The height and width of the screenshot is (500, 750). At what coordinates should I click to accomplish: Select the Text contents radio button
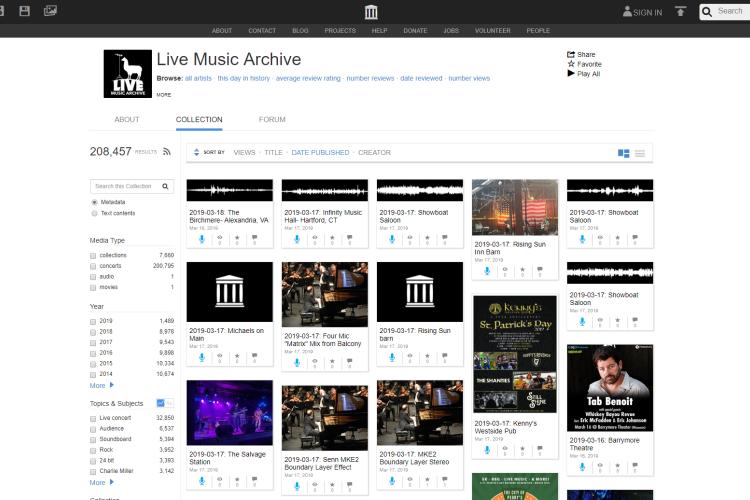click(x=94, y=213)
